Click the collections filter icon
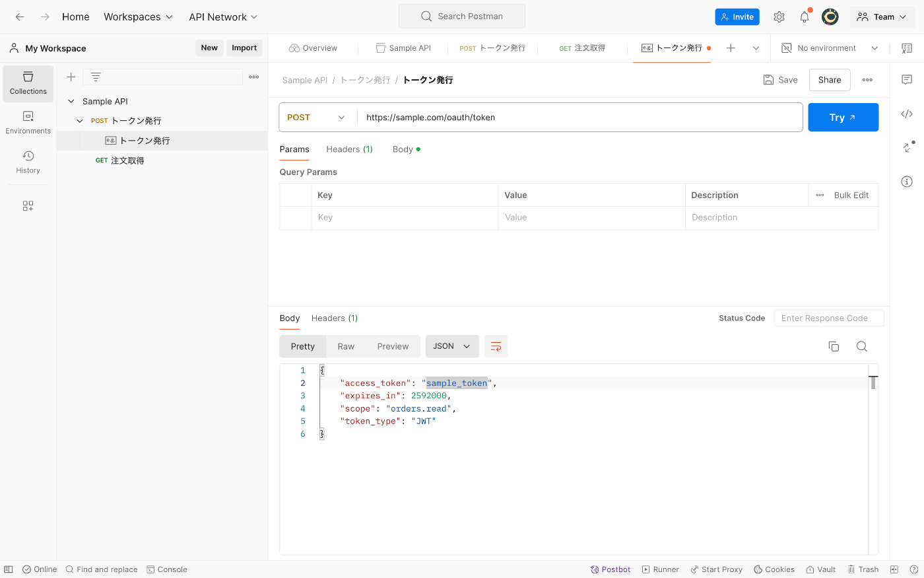924x578 pixels. point(96,77)
